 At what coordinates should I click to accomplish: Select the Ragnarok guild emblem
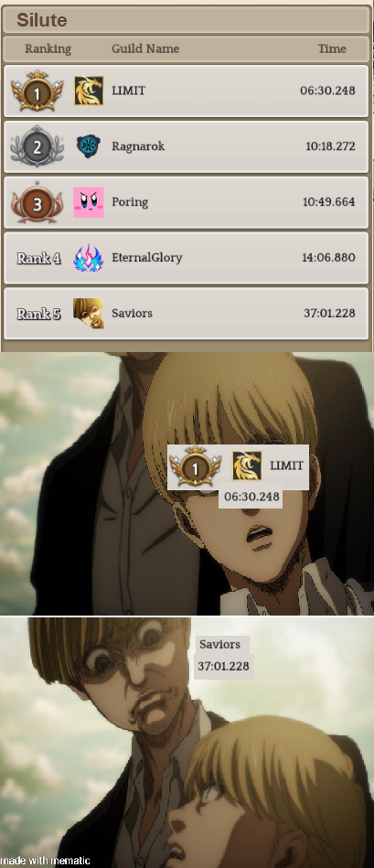89,146
